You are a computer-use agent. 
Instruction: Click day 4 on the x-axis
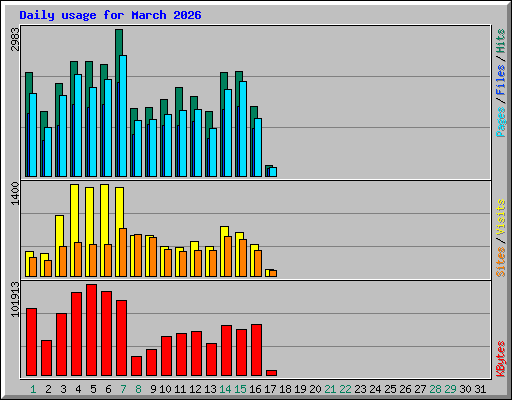point(78,389)
